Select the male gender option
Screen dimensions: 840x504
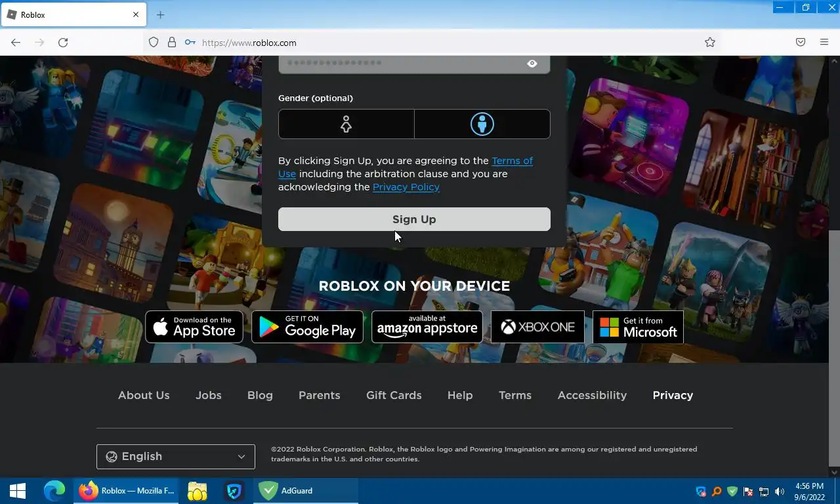point(482,124)
